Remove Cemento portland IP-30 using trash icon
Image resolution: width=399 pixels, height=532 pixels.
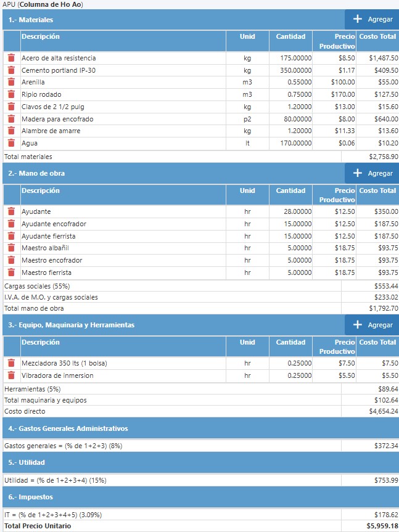(11, 70)
